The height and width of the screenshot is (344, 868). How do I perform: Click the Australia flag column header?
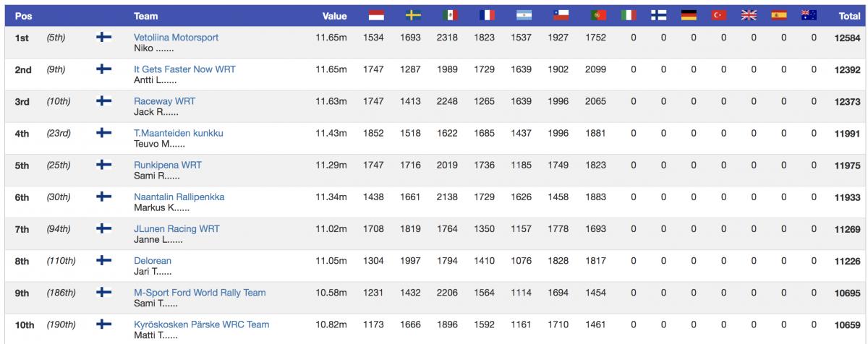[809, 15]
